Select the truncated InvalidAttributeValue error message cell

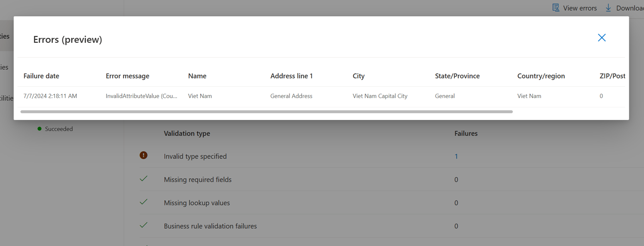click(x=141, y=96)
